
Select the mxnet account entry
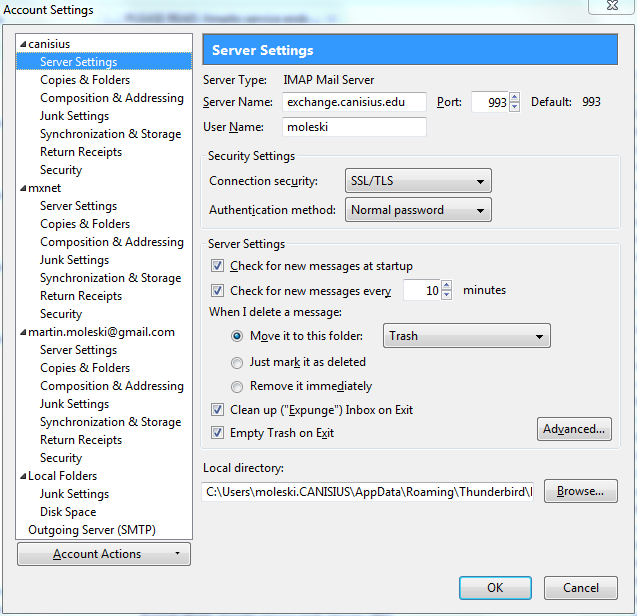coord(44,188)
